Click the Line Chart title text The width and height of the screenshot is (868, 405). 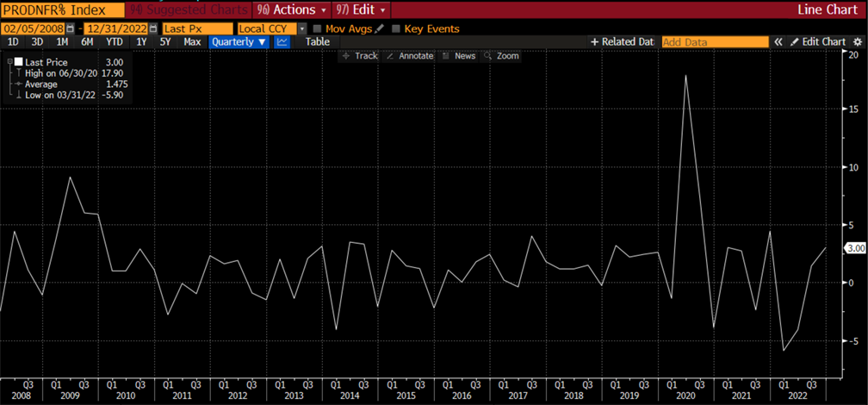828,9
